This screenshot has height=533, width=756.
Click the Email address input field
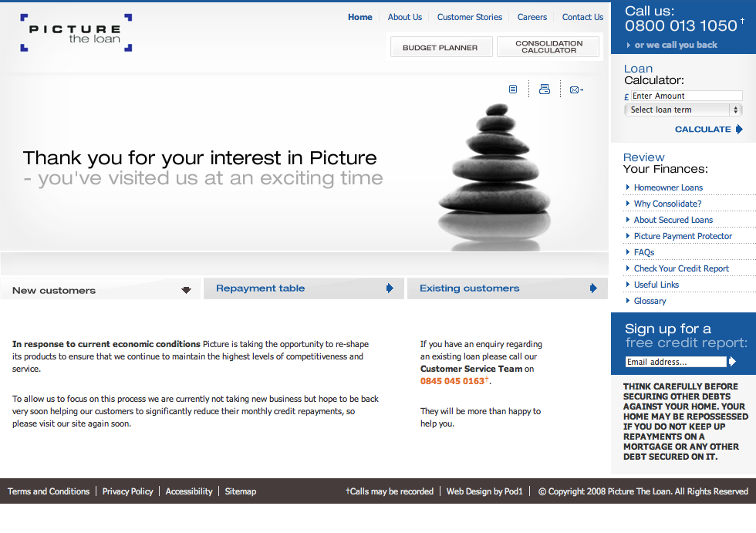tap(676, 362)
